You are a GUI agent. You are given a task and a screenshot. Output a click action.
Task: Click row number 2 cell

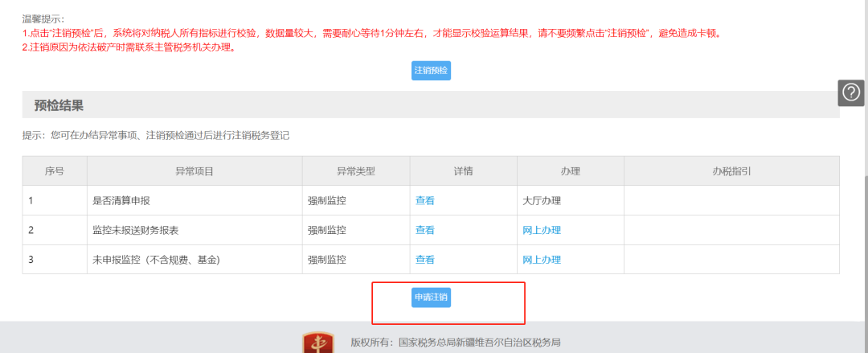point(55,230)
